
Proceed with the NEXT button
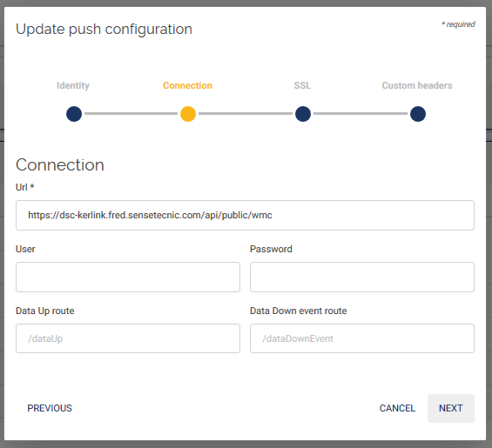click(x=450, y=408)
